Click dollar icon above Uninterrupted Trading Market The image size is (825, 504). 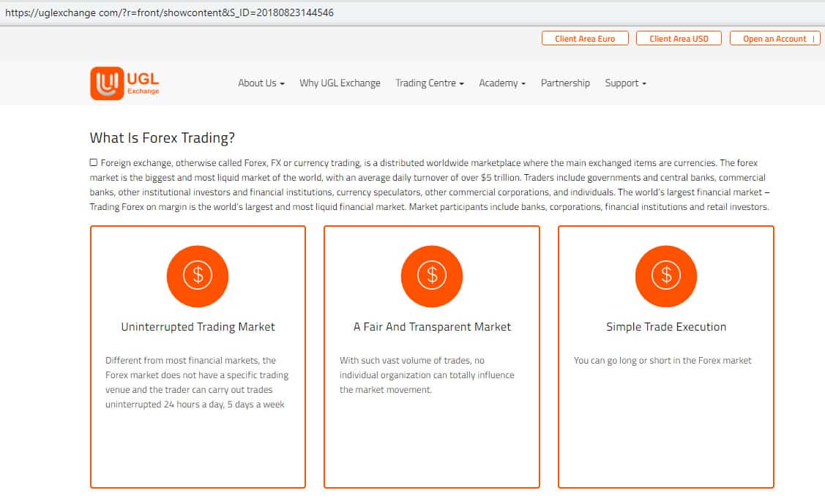point(198,276)
